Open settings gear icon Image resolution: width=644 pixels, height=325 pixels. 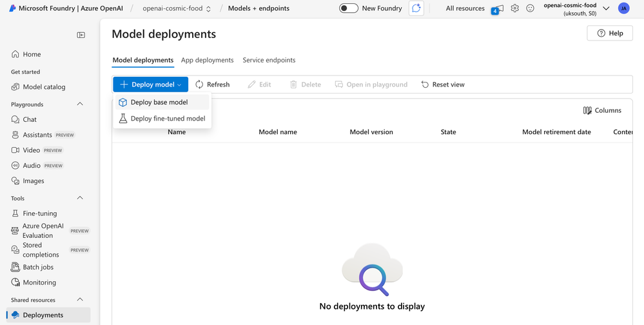coord(514,8)
